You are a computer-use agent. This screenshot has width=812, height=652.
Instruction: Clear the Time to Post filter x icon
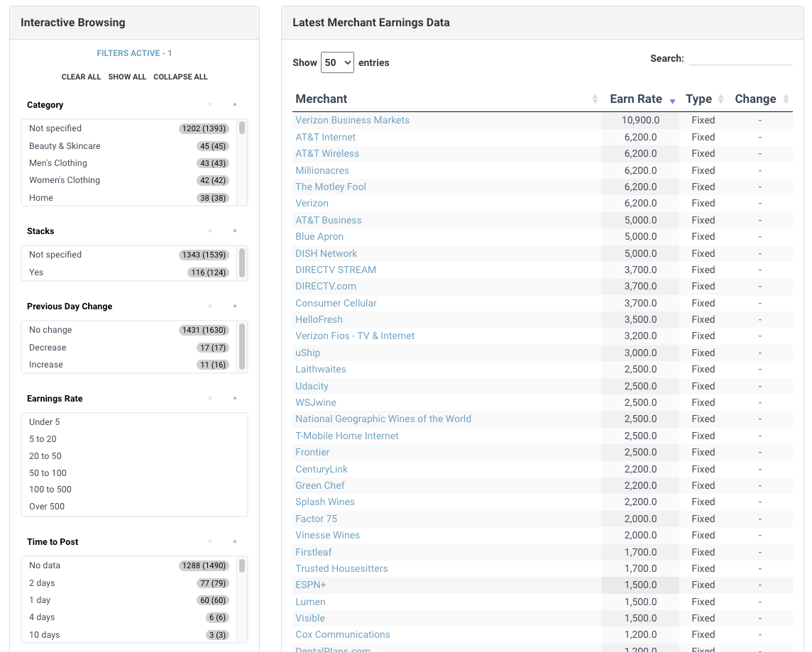pyautogui.click(x=209, y=542)
